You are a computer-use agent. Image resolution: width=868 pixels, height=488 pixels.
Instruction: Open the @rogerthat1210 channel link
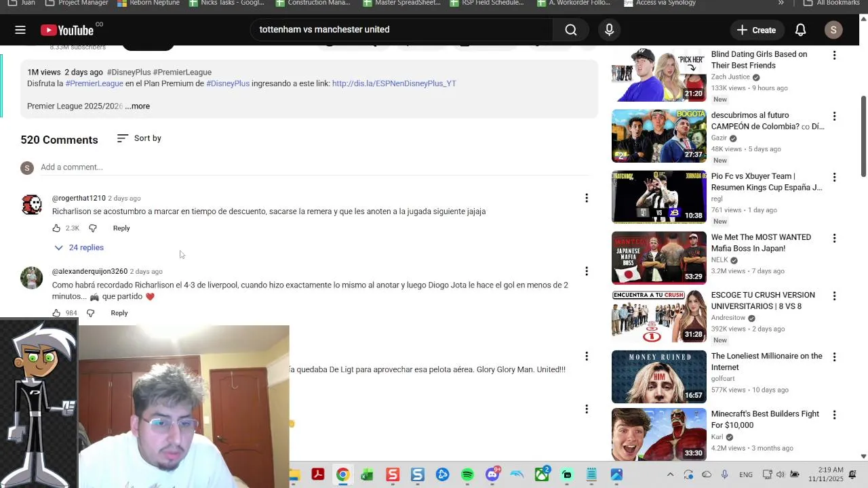[79, 198]
